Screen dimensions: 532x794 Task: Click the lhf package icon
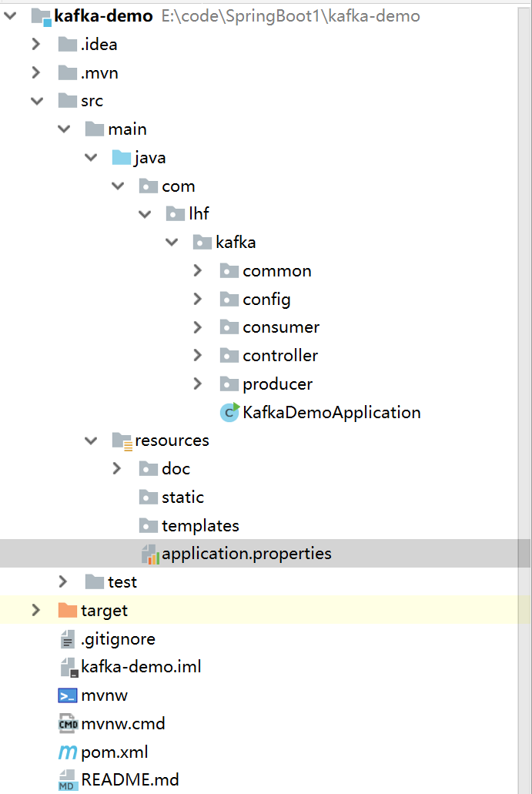[175, 214]
